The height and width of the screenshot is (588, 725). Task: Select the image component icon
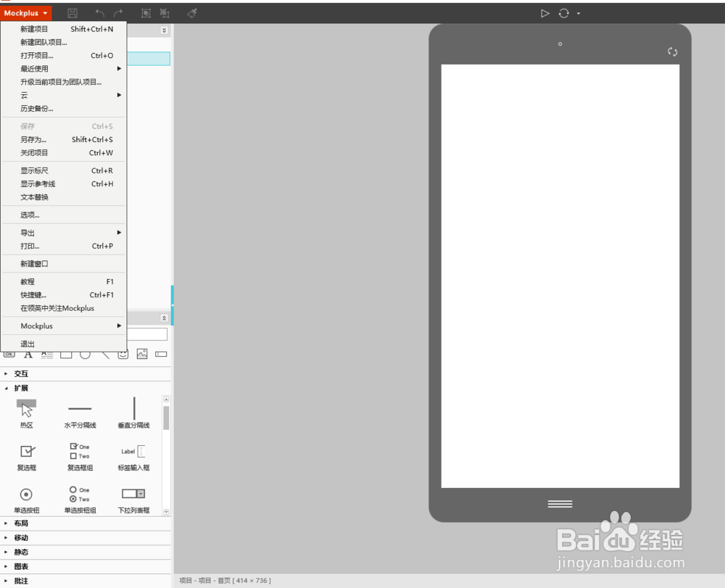(142, 354)
